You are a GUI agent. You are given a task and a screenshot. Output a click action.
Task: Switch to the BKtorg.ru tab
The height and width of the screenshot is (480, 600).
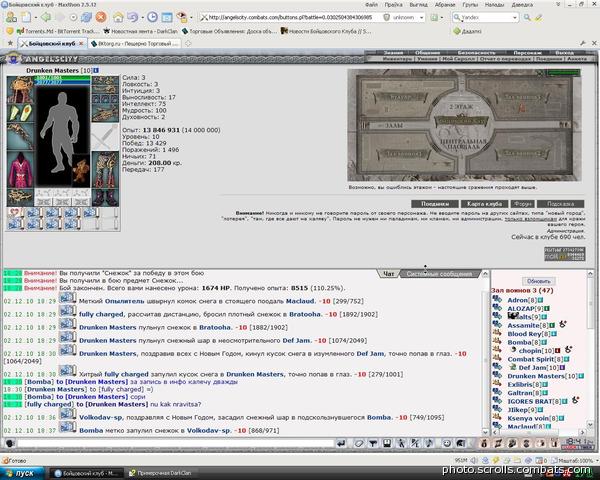[x=135, y=44]
